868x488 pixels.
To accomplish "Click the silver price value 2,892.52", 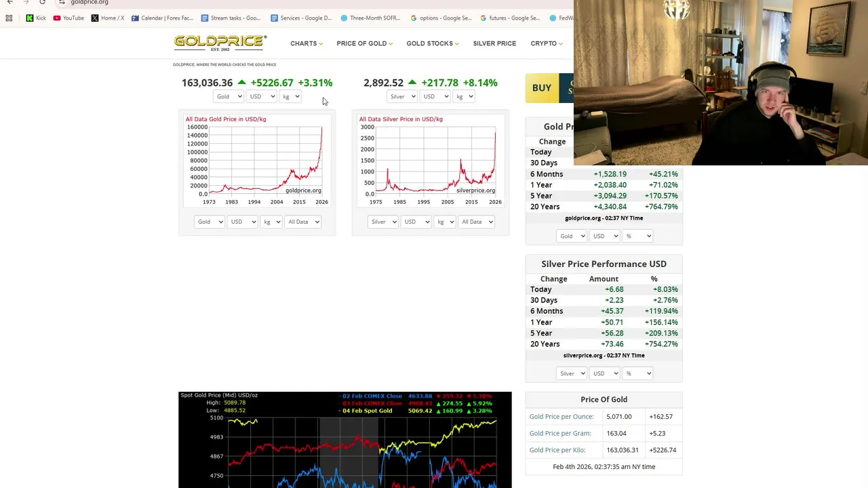I will click(x=383, y=83).
